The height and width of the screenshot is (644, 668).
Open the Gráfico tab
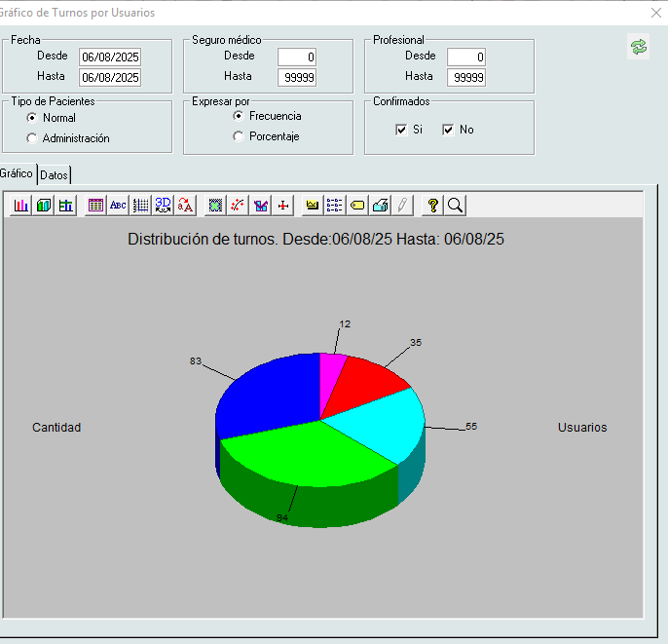click(x=18, y=173)
